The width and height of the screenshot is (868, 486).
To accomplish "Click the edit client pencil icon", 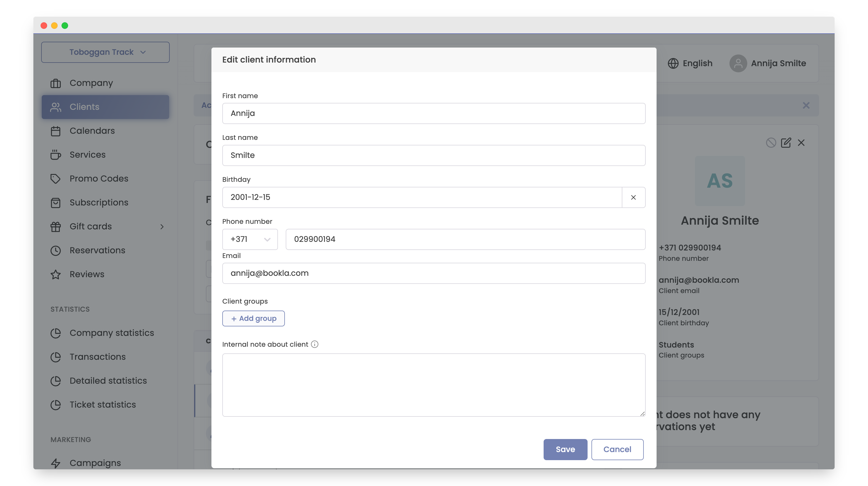I will [x=786, y=143].
